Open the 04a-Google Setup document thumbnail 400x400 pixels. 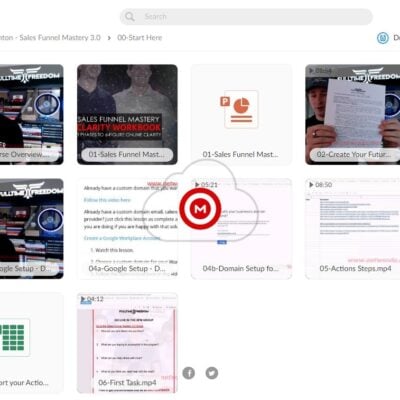click(127, 228)
